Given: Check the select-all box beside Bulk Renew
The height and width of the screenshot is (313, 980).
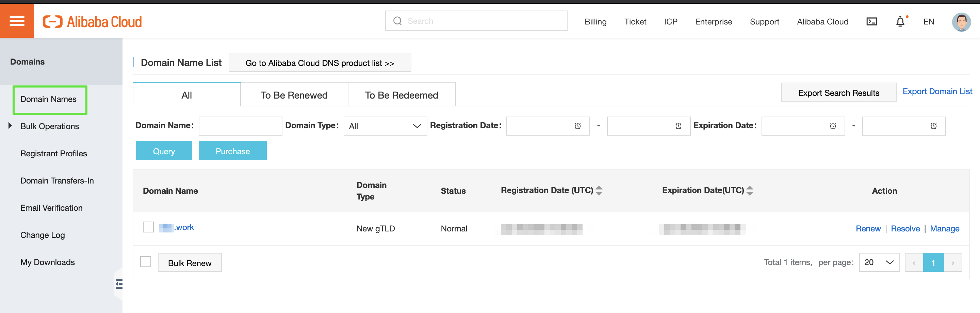Looking at the screenshot, I should 145,262.
